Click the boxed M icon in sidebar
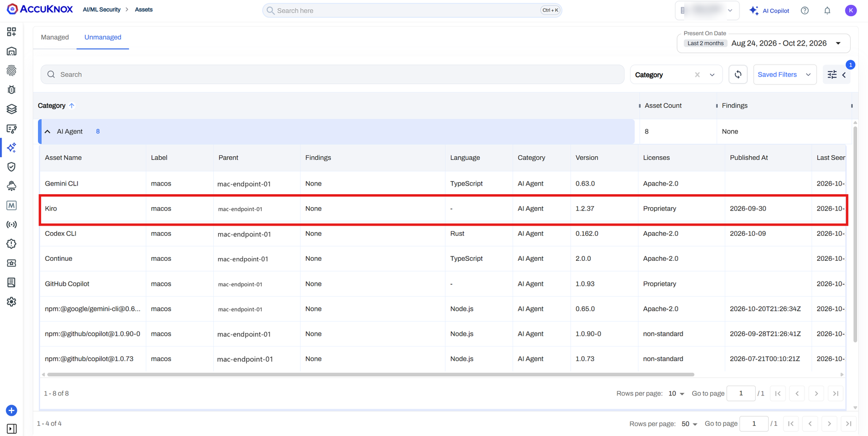This screenshot has width=868, height=436. 11,206
